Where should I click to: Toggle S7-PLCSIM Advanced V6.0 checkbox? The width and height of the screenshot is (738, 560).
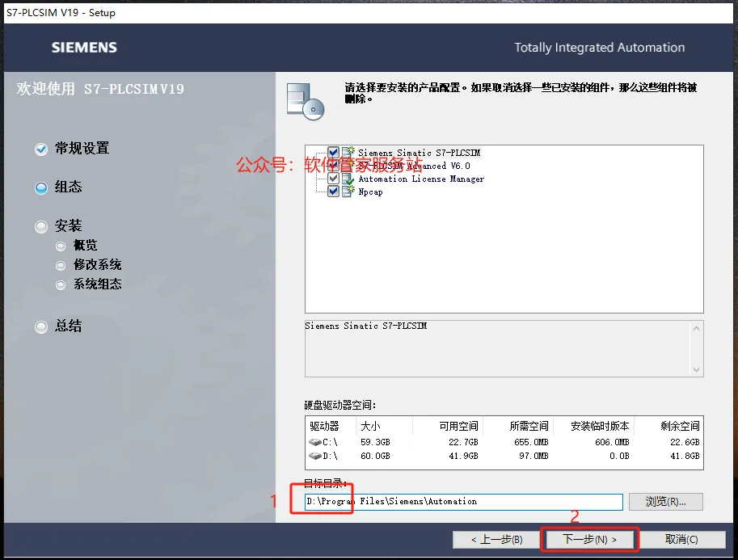[x=333, y=166]
